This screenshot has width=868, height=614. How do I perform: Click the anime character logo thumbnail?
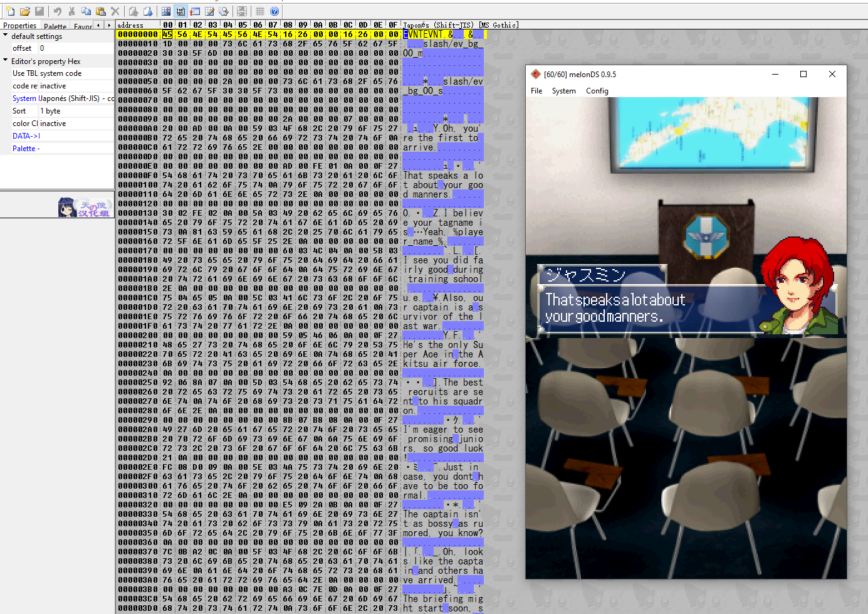tap(84, 207)
